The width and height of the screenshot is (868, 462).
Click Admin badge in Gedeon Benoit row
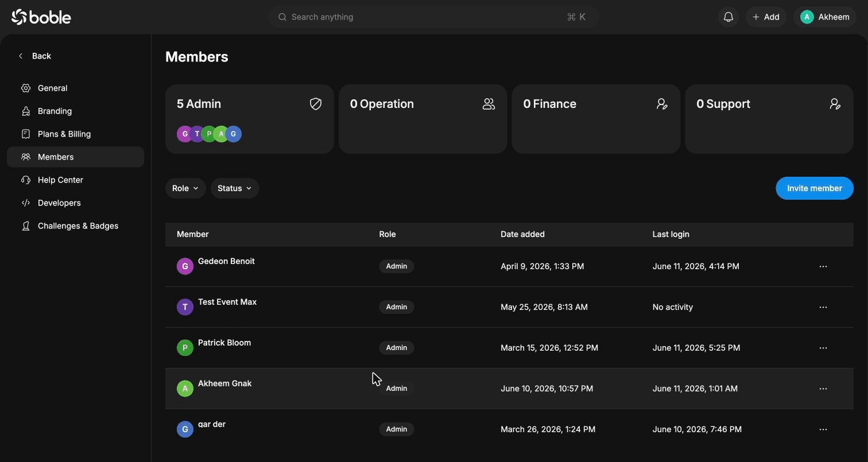pyautogui.click(x=397, y=266)
